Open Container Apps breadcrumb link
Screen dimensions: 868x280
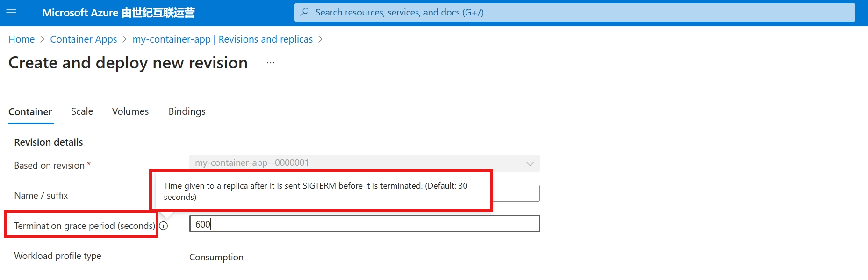coord(84,39)
